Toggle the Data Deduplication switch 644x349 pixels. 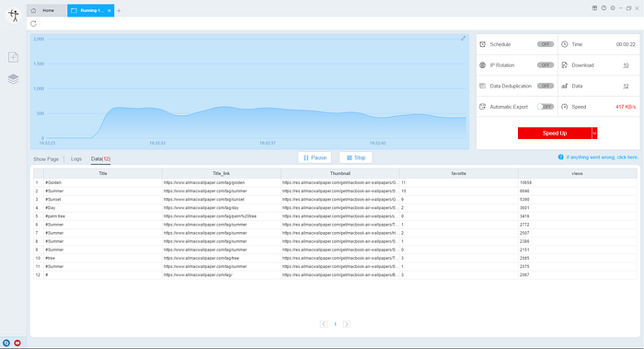click(546, 86)
